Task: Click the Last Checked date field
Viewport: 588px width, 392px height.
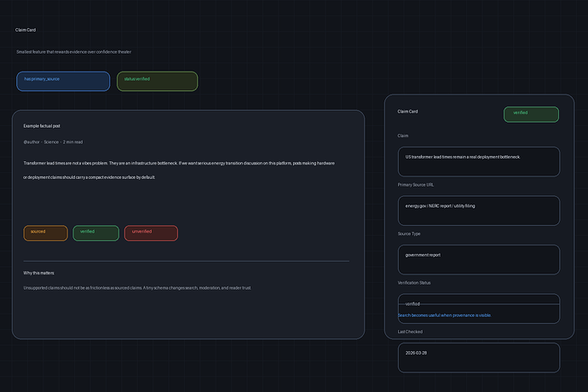Action: 478,357
